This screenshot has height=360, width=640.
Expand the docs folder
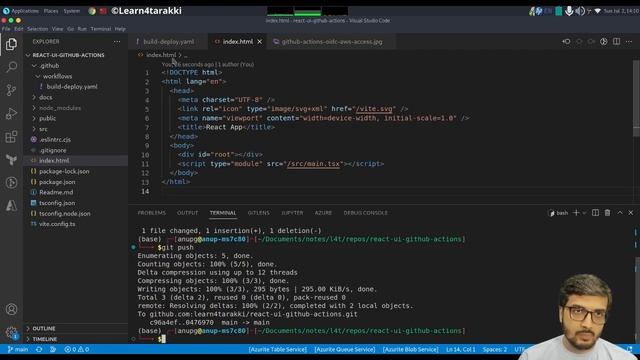[x=45, y=98]
